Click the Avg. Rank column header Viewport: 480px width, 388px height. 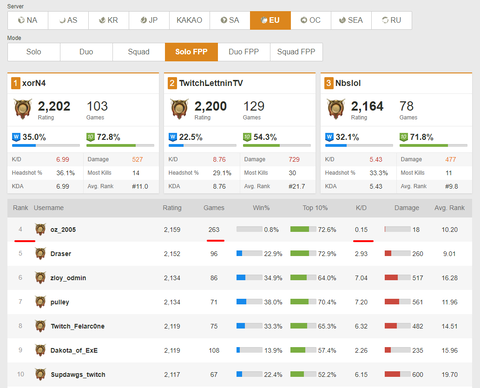449,208
